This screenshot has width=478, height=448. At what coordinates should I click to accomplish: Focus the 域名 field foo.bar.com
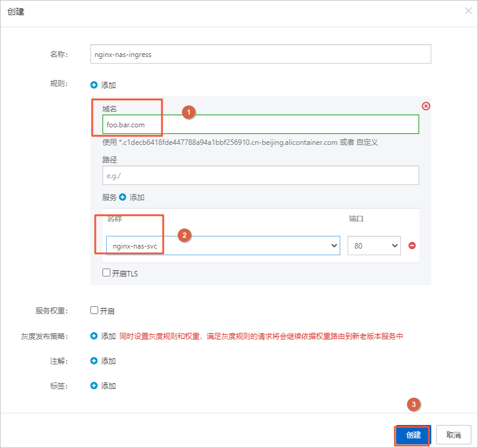[261, 124]
